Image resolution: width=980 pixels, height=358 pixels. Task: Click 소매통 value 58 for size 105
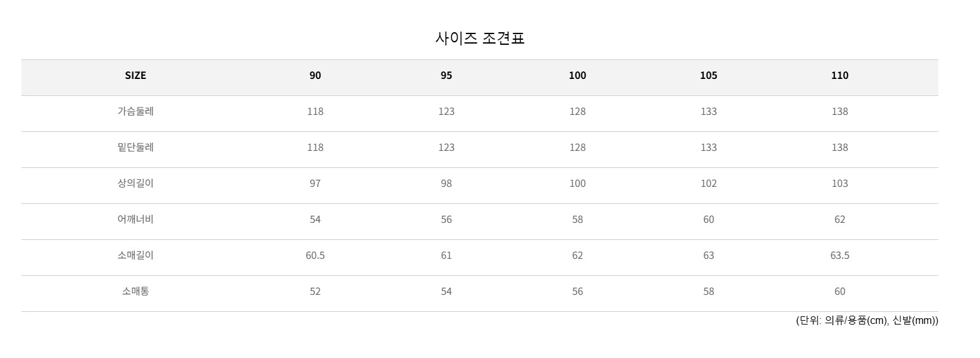coord(708,292)
